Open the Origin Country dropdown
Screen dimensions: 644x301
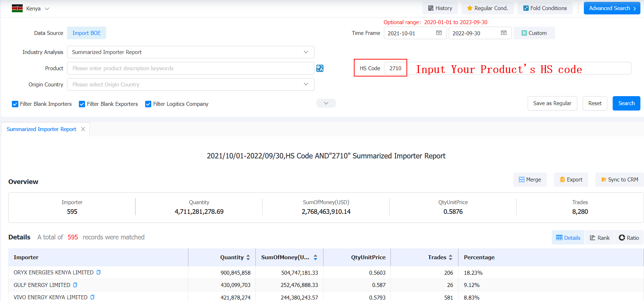click(x=191, y=85)
